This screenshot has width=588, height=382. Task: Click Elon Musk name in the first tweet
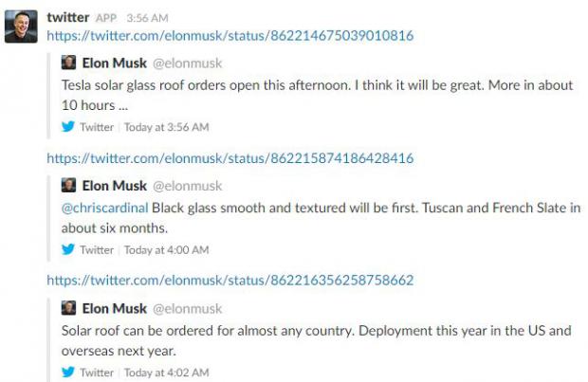pos(115,63)
